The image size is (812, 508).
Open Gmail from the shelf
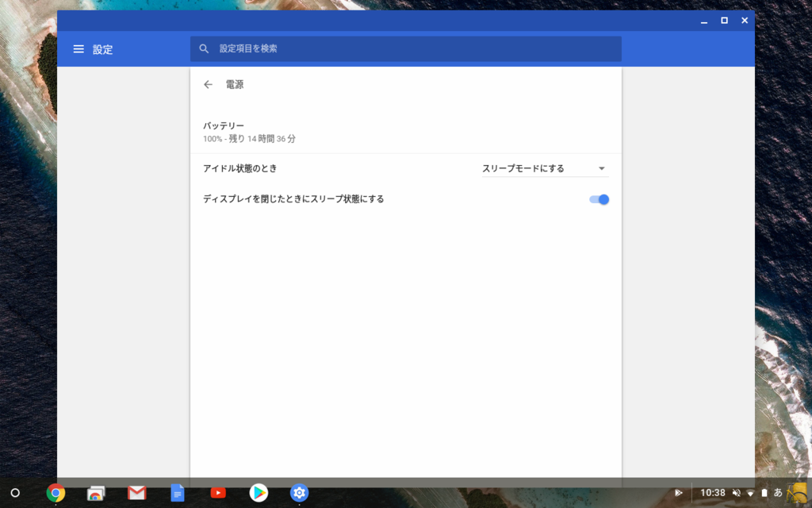coord(136,492)
